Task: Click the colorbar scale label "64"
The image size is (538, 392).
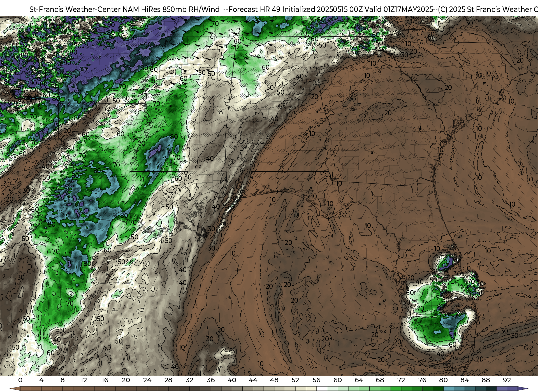Action: pos(359,380)
